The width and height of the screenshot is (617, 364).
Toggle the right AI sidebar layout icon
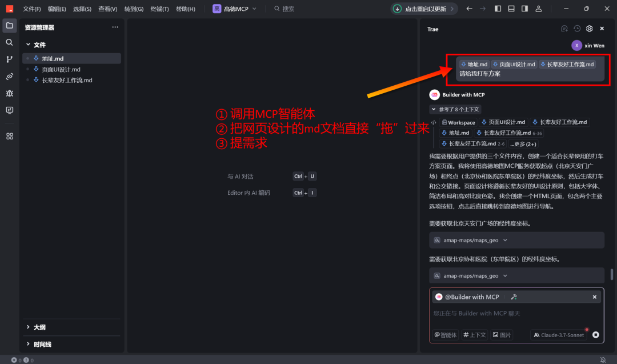tap(524, 9)
